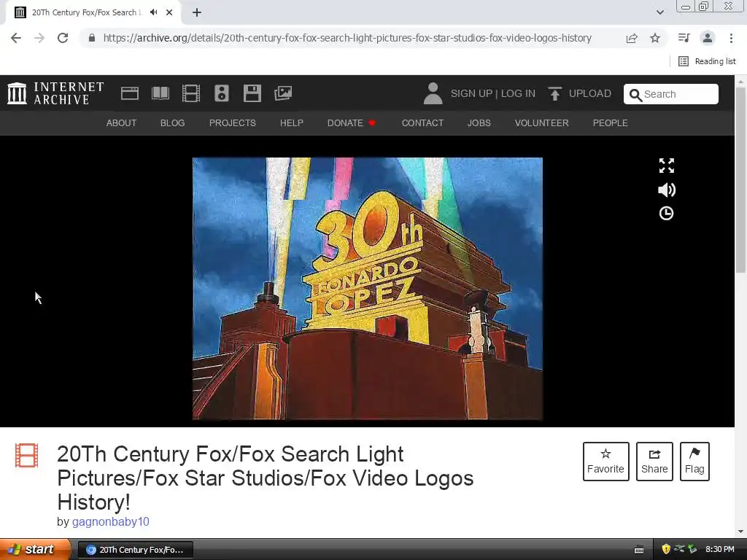
Task: Open the Audio speaker icon in header
Action: (x=222, y=93)
